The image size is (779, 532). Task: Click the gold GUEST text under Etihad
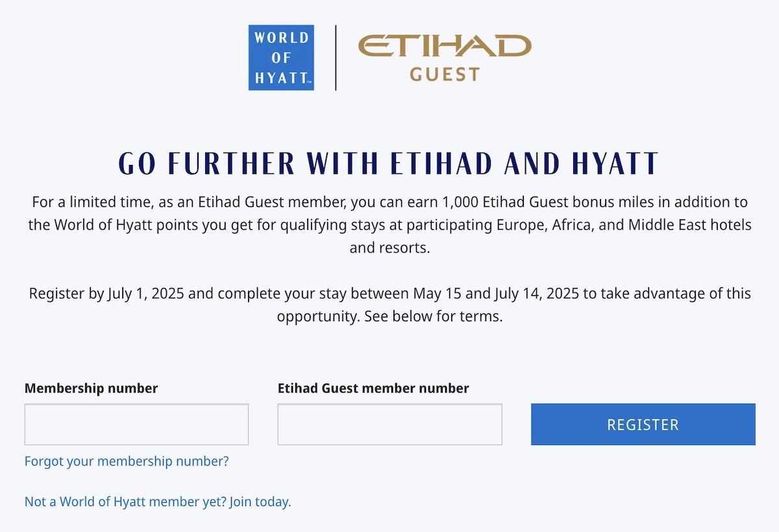click(445, 75)
